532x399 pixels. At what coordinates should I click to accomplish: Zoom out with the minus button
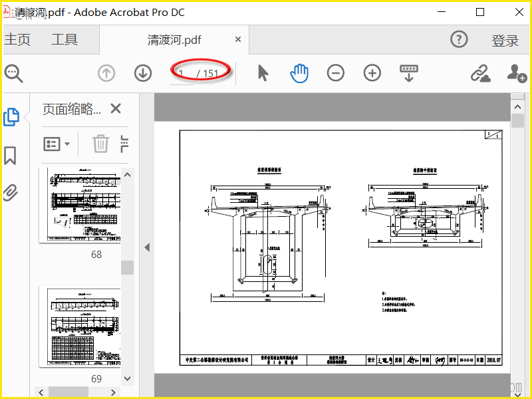pos(336,73)
